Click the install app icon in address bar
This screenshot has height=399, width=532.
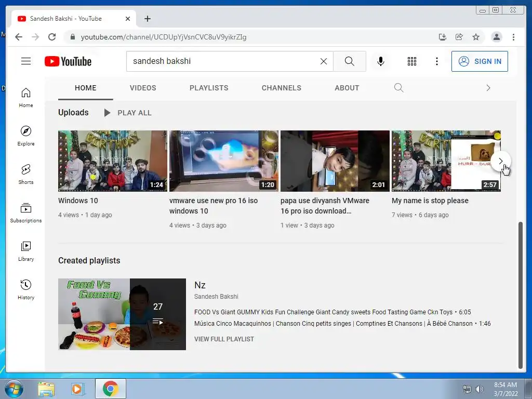(443, 37)
